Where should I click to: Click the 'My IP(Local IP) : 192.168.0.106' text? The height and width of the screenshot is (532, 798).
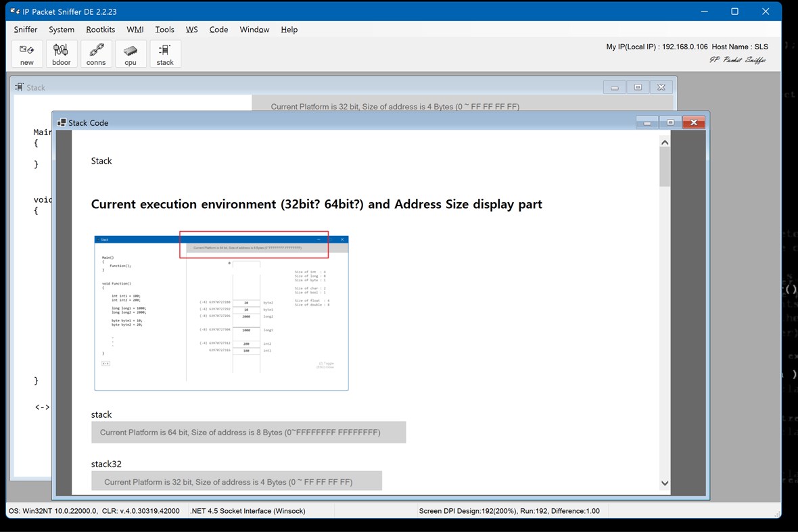657,47
